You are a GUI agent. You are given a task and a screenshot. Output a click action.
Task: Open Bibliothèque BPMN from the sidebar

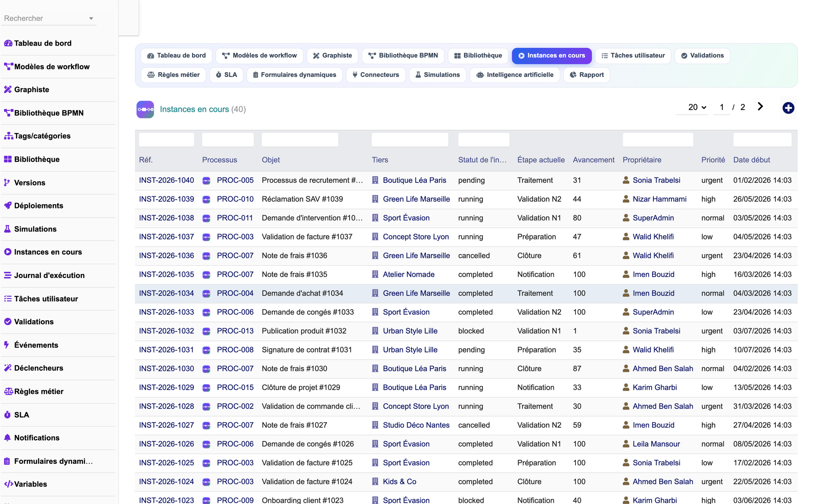[x=44, y=113]
